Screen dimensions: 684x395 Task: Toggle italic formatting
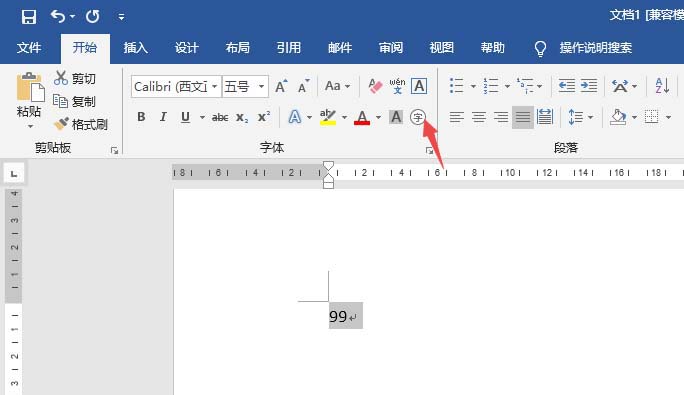(163, 117)
